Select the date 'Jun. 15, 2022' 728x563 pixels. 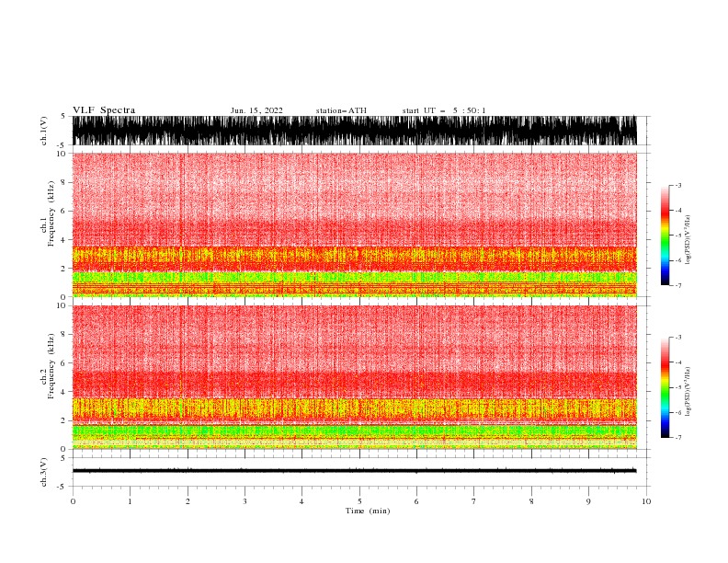coord(256,110)
